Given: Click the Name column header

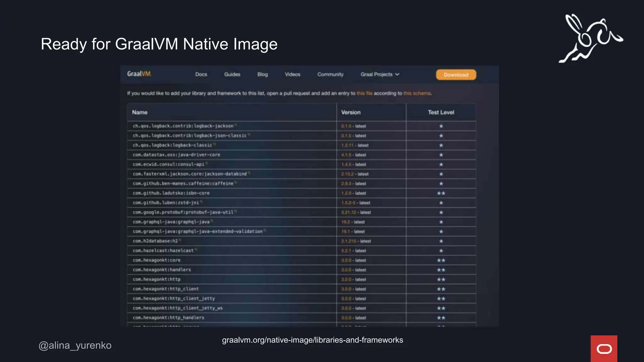Looking at the screenshot, I should pyautogui.click(x=140, y=112).
